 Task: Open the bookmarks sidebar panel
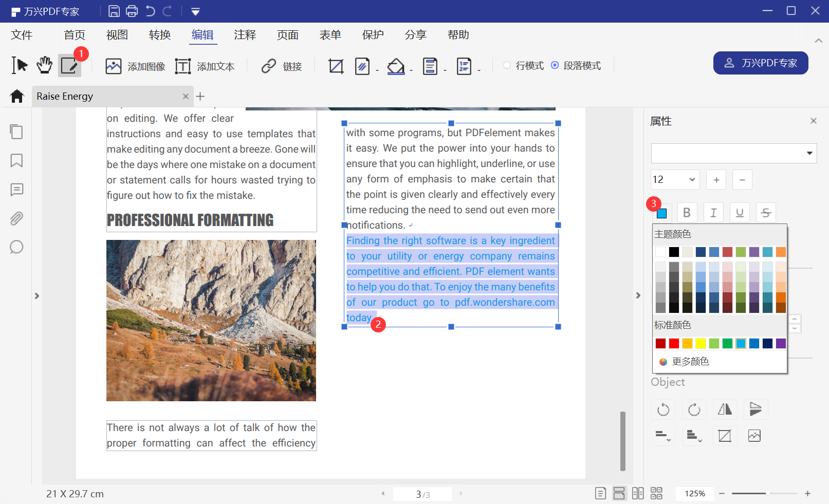click(x=16, y=161)
